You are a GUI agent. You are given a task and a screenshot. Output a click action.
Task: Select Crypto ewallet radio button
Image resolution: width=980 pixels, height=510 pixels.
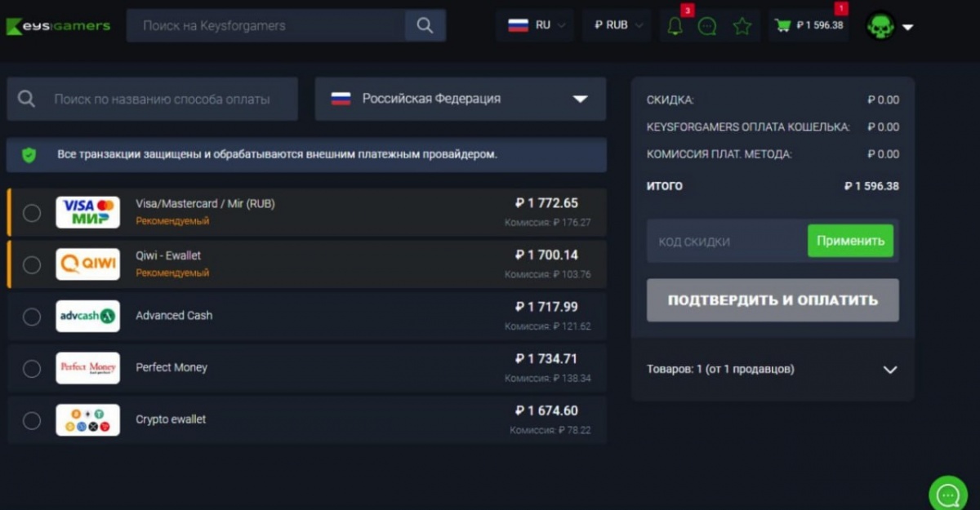(x=31, y=421)
